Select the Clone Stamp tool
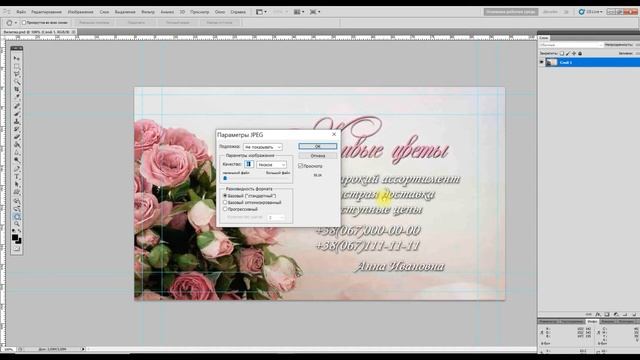The image size is (640, 360). pos(17,121)
